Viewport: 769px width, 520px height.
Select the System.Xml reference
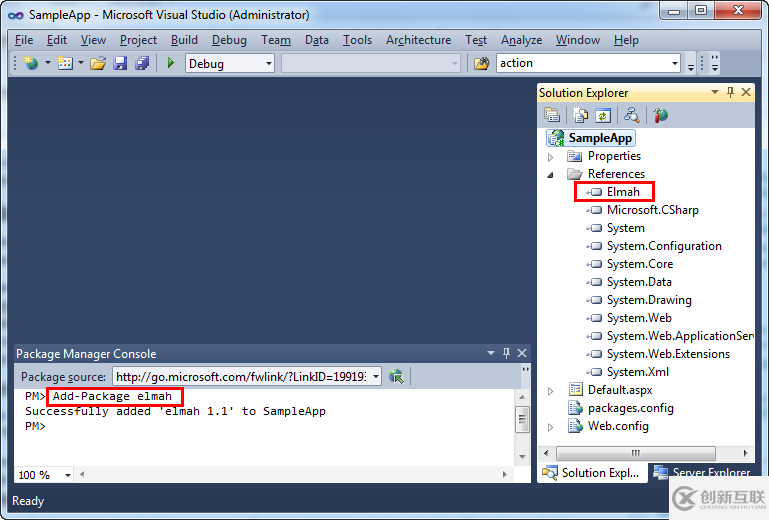628,372
